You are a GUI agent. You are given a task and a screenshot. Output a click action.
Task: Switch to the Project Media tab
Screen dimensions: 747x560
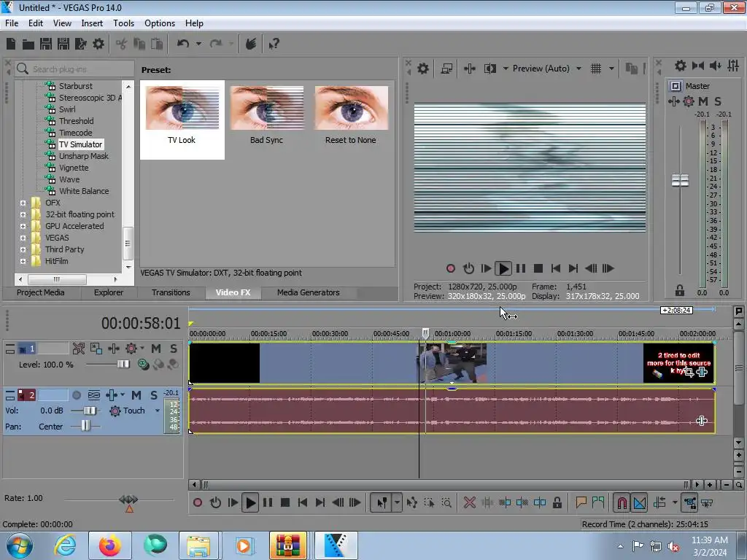[x=41, y=292]
